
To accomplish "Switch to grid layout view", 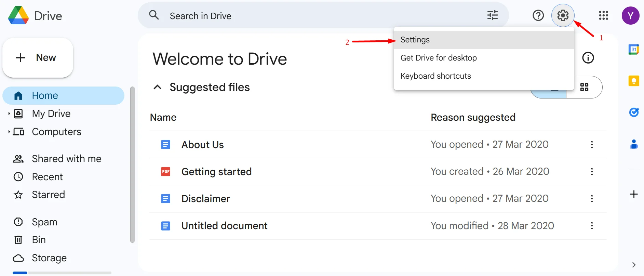I will pos(584,87).
